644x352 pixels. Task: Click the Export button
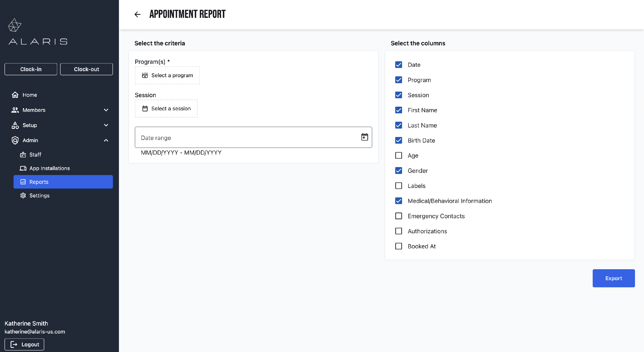click(x=613, y=278)
